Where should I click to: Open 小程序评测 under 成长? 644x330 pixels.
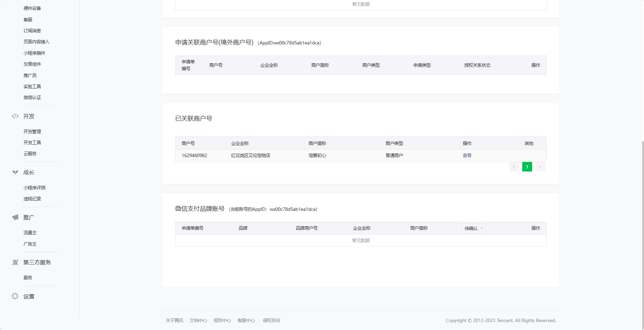click(x=34, y=188)
